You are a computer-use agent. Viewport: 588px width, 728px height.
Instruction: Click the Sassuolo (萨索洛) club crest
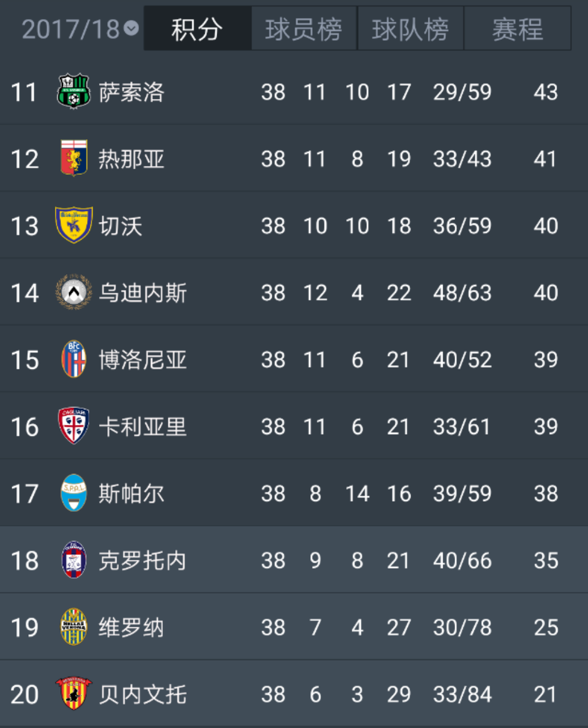pos(73,91)
